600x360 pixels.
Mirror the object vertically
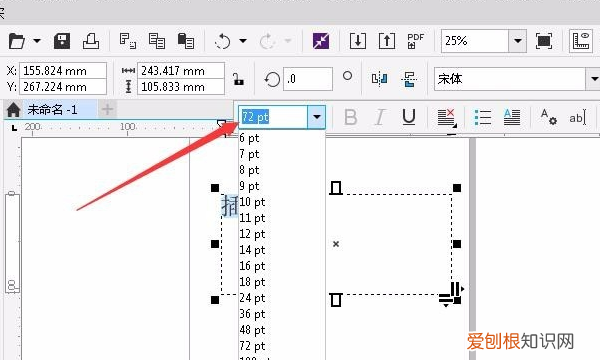[409, 79]
